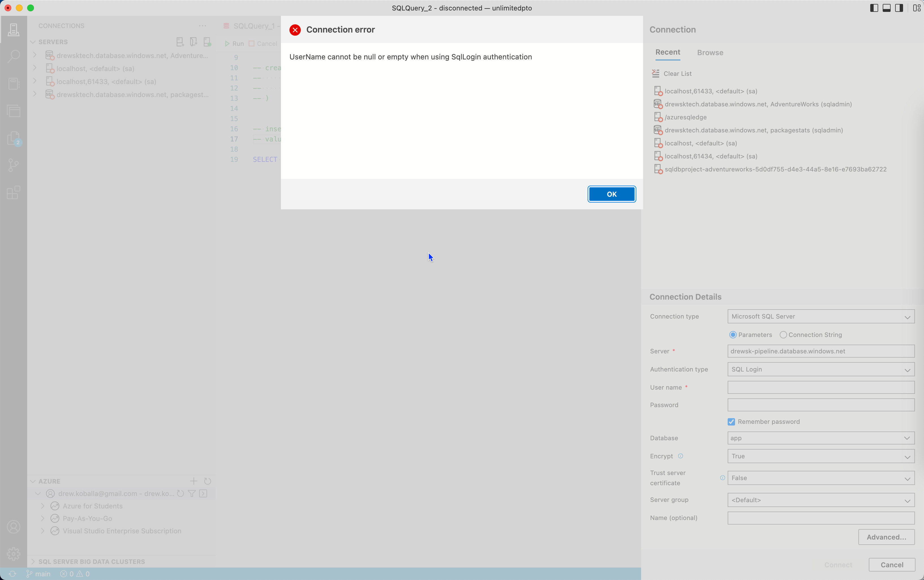Dismiss the connection error with OK
Image resolution: width=924 pixels, height=580 pixels.
(x=611, y=194)
